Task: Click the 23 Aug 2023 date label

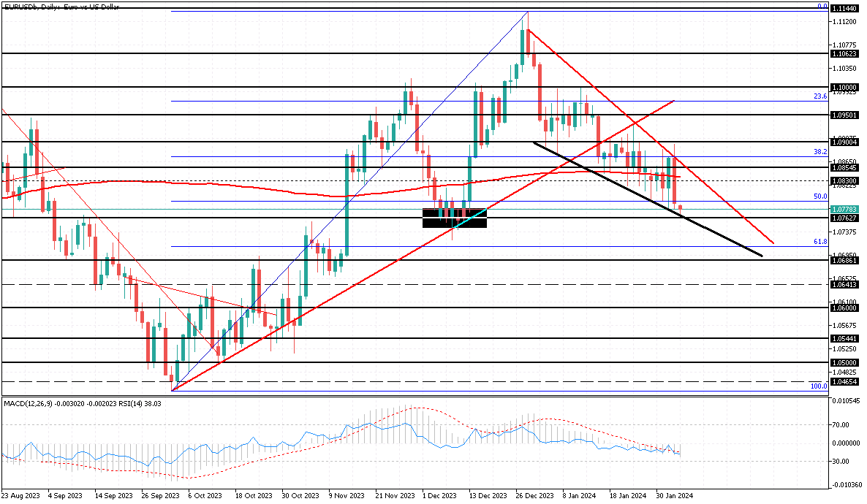Action: (20, 496)
